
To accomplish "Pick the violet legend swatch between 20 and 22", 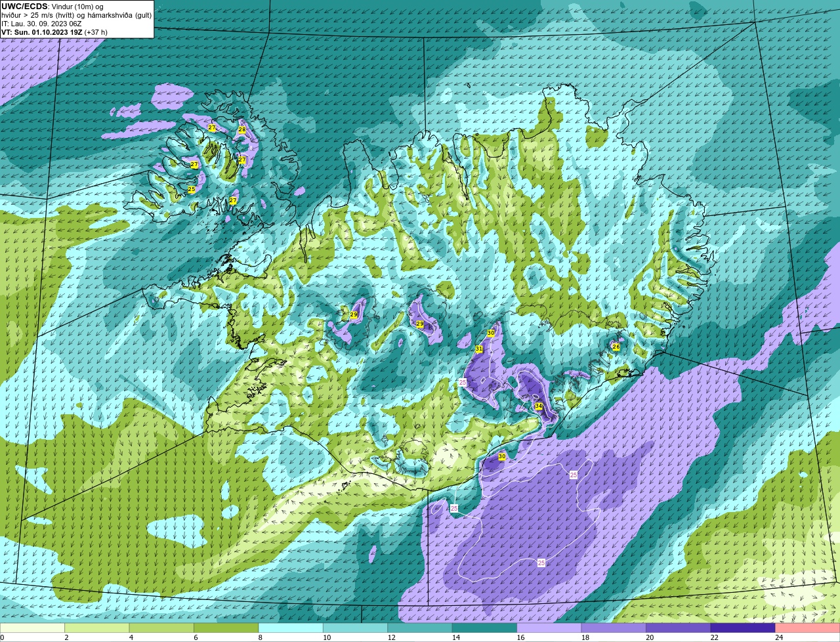I will [x=679, y=628].
